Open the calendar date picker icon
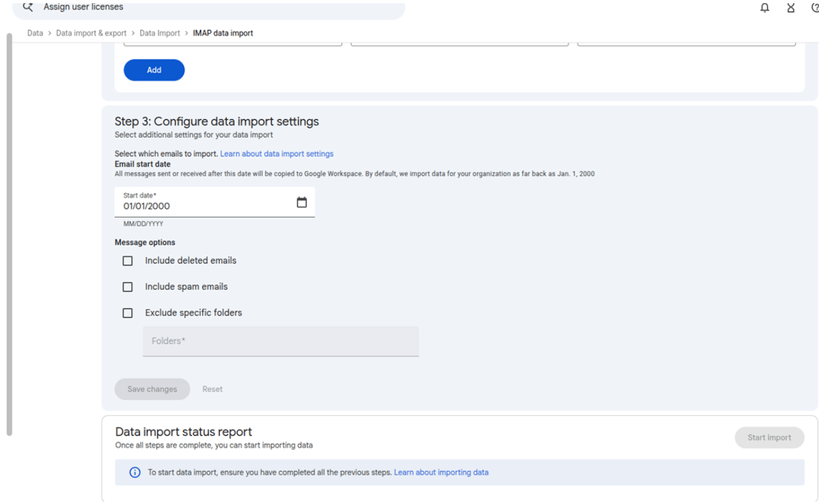Viewport: 819px width, 504px height. (x=301, y=203)
